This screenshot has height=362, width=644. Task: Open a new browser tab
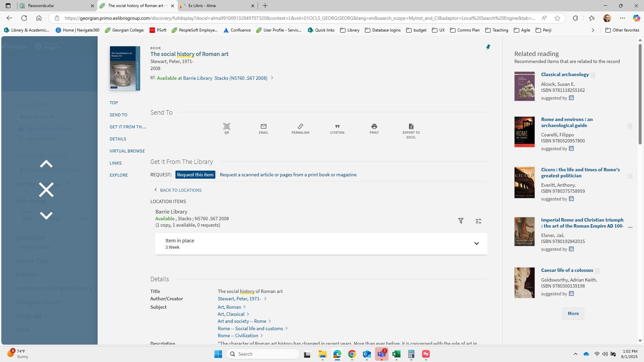tap(265, 6)
